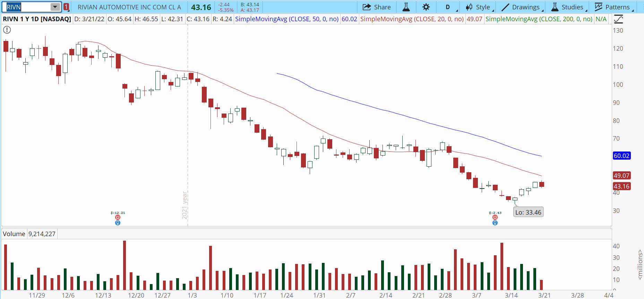
Task: Click the -5.35% percent change value
Action: 226,10
